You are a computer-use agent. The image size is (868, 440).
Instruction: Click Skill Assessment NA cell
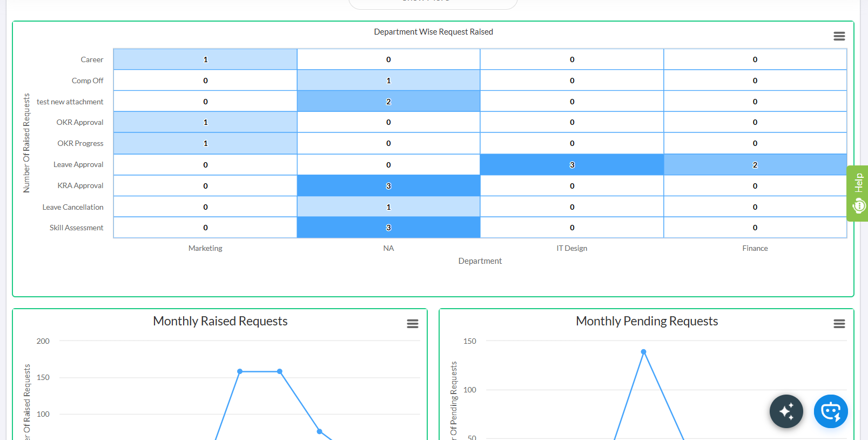tap(388, 228)
